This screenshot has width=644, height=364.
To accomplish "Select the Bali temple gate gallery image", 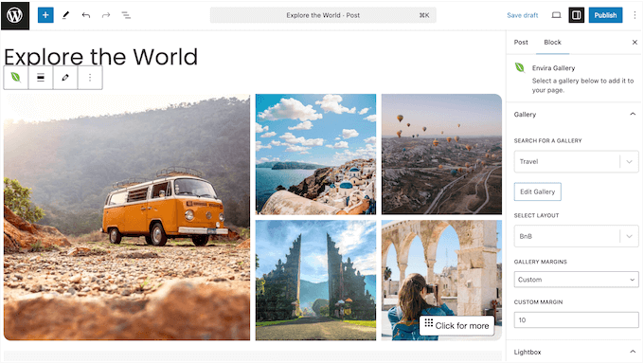I will pos(315,280).
